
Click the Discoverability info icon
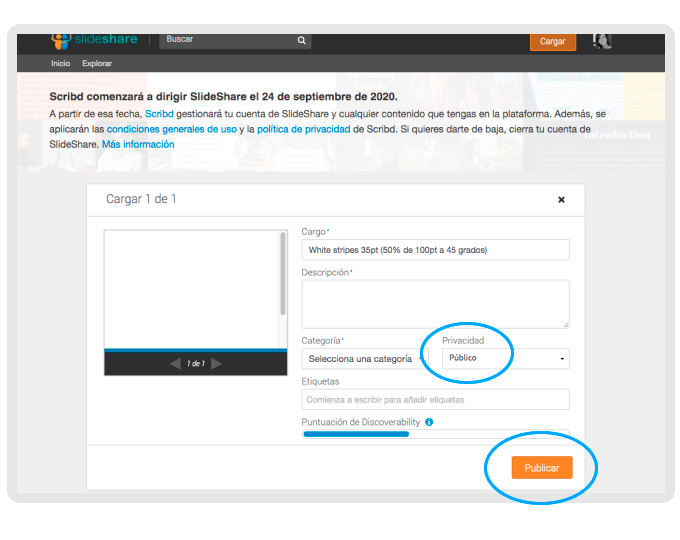pyautogui.click(x=429, y=422)
